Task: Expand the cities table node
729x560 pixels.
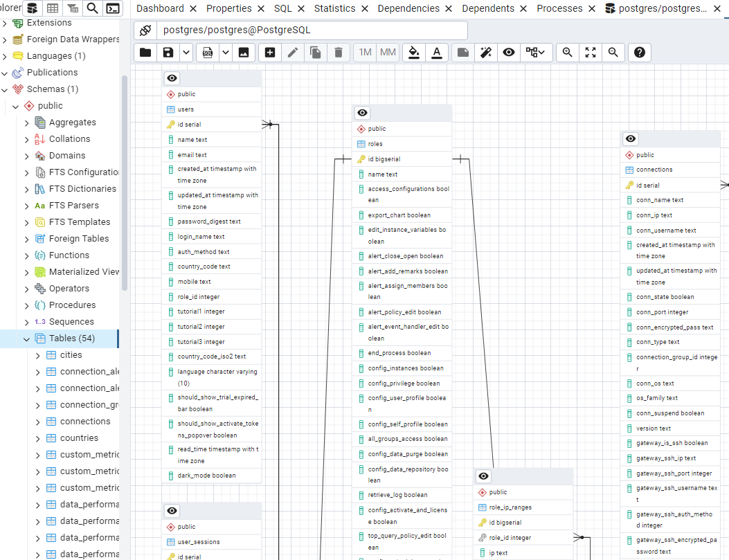Action: (37, 356)
